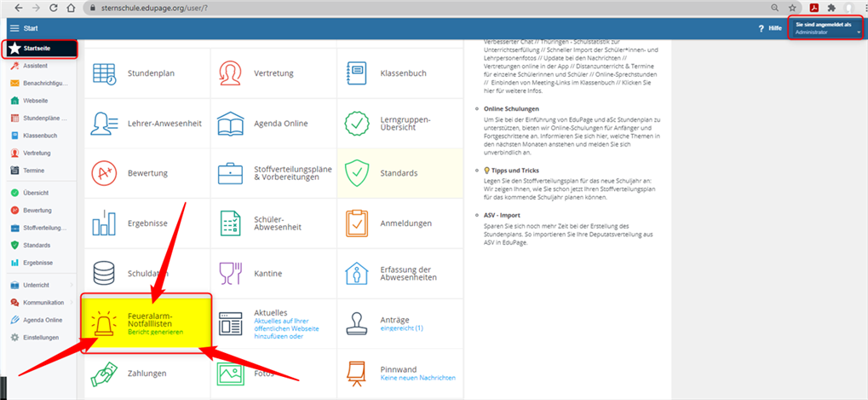Screen dimensions: 868x400
Task: Open the browser extensions puzzle icon
Action: [x=831, y=9]
